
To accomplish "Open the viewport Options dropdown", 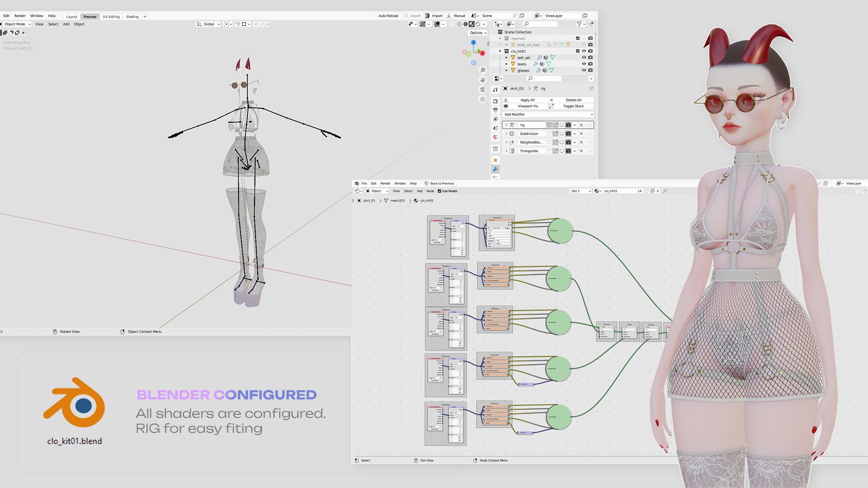I will pyautogui.click(x=478, y=33).
